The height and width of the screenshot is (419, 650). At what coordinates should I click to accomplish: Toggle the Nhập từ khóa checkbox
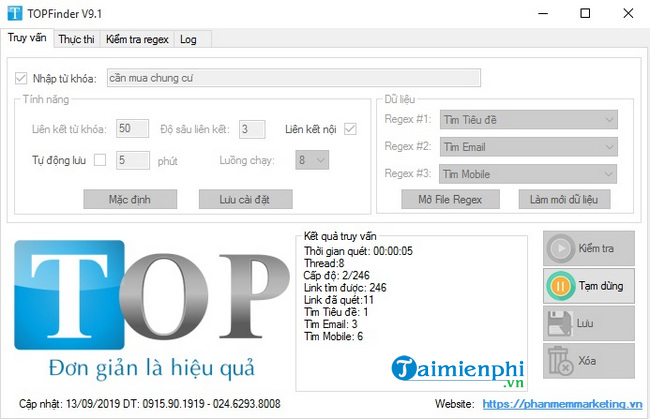21,78
